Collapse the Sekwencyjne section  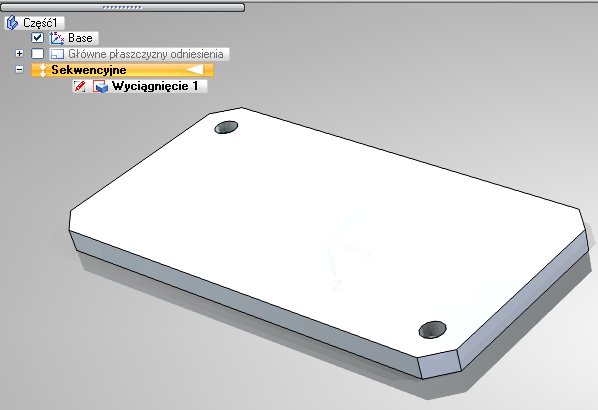tap(19, 69)
